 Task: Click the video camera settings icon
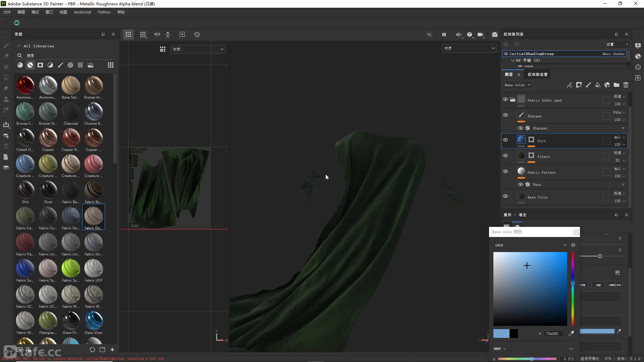click(x=480, y=35)
